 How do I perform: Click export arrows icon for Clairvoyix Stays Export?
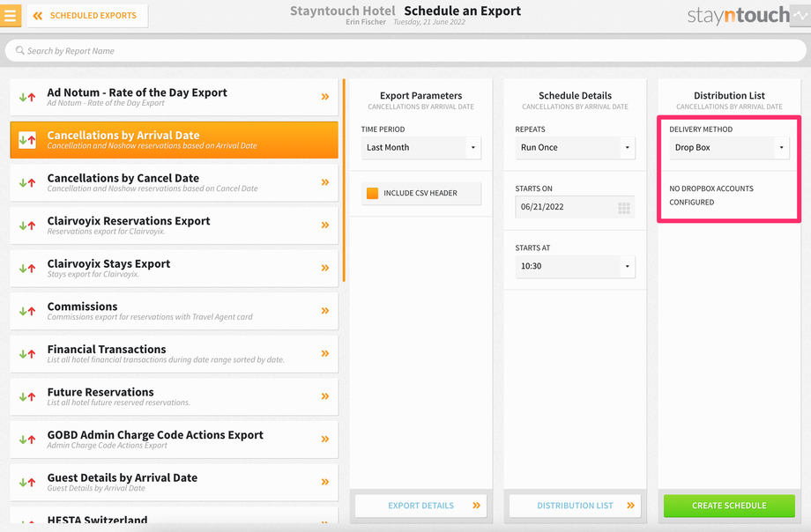pyautogui.click(x=27, y=269)
